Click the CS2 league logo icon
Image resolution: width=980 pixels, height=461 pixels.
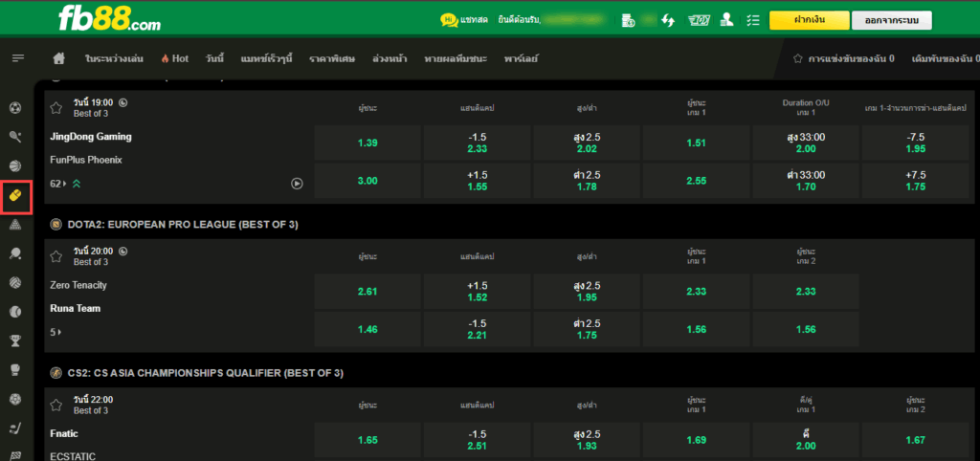(x=56, y=373)
